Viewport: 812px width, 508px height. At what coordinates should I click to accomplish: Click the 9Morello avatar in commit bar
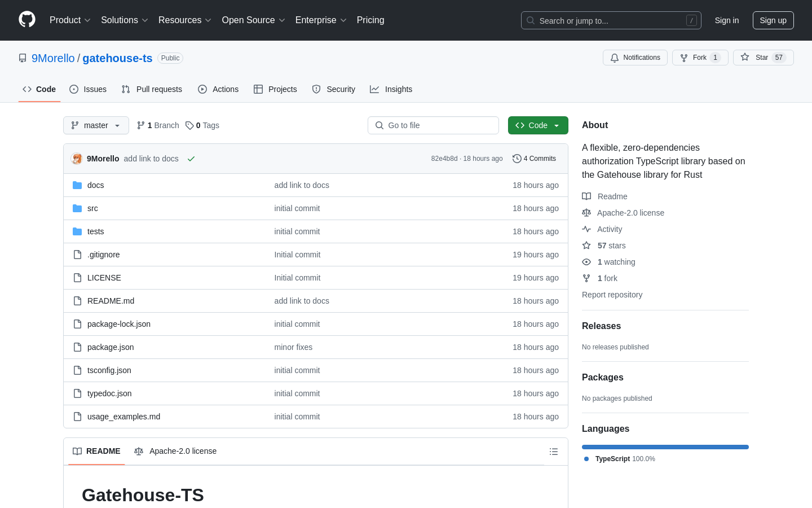click(x=77, y=159)
